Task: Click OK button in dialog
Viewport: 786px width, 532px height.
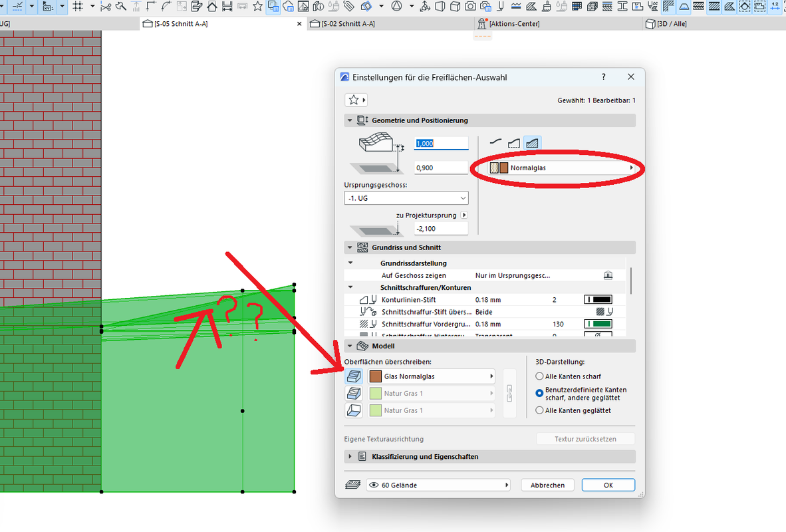Action: point(608,485)
